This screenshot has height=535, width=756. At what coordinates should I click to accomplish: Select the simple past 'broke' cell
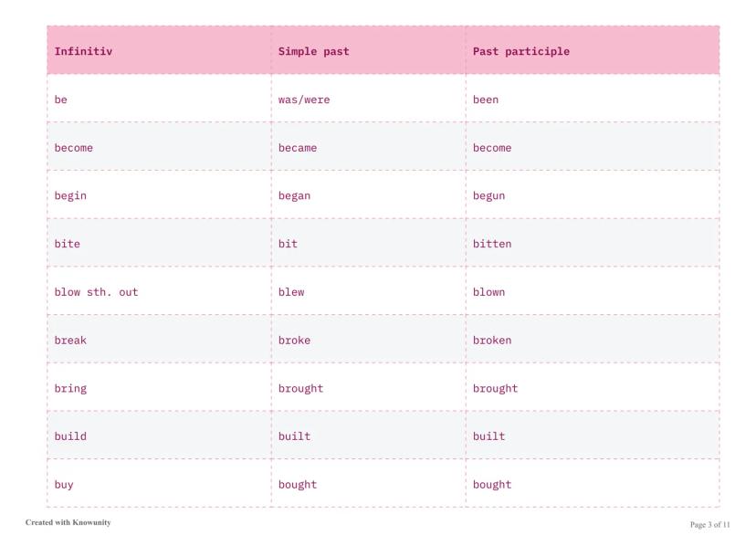[x=294, y=341]
